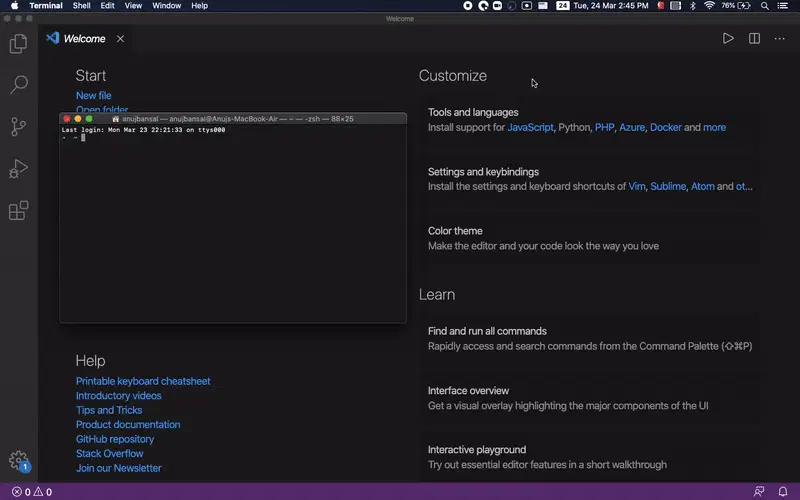Open the Help menu
Screen dimensions: 800x500
pos(199,6)
